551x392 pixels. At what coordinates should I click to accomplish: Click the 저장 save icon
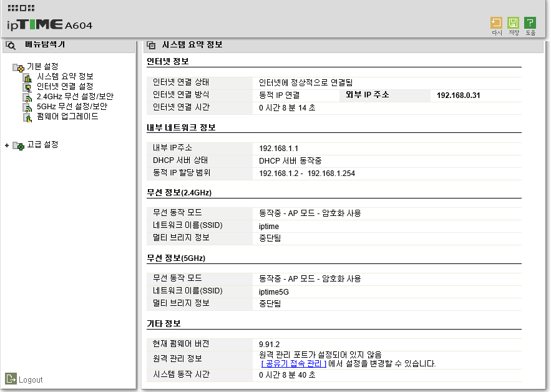(513, 23)
